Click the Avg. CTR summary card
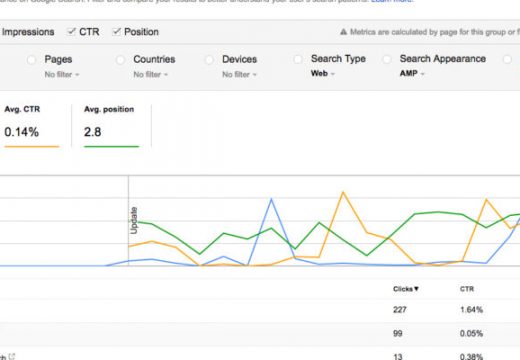Viewport: 520px width, 360px height. point(32,127)
